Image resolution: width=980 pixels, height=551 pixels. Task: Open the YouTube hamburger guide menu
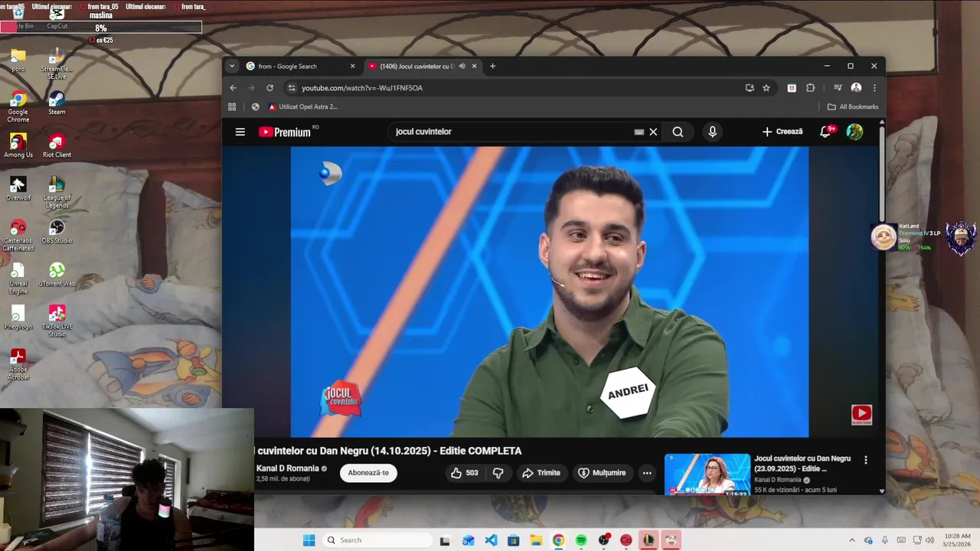click(x=240, y=132)
